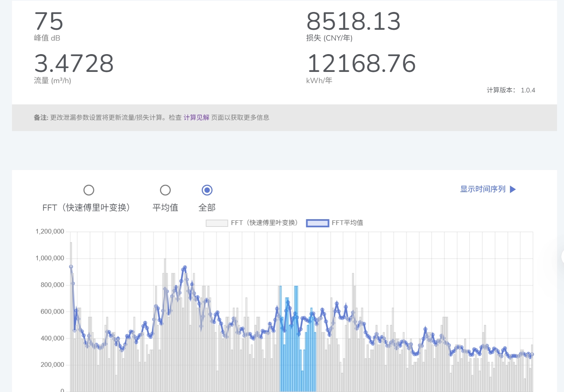Open the 计算见解 link
Screen dimensions: 564x392
tap(196, 117)
